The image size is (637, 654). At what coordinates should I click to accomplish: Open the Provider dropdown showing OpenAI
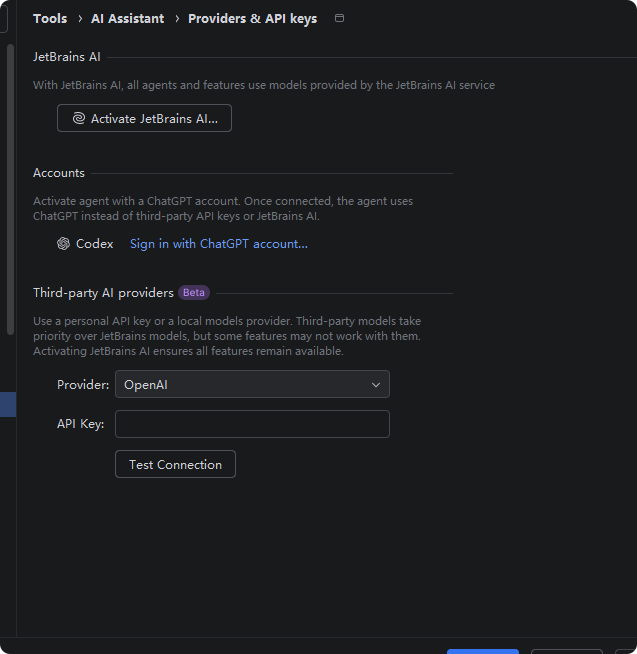click(x=252, y=384)
